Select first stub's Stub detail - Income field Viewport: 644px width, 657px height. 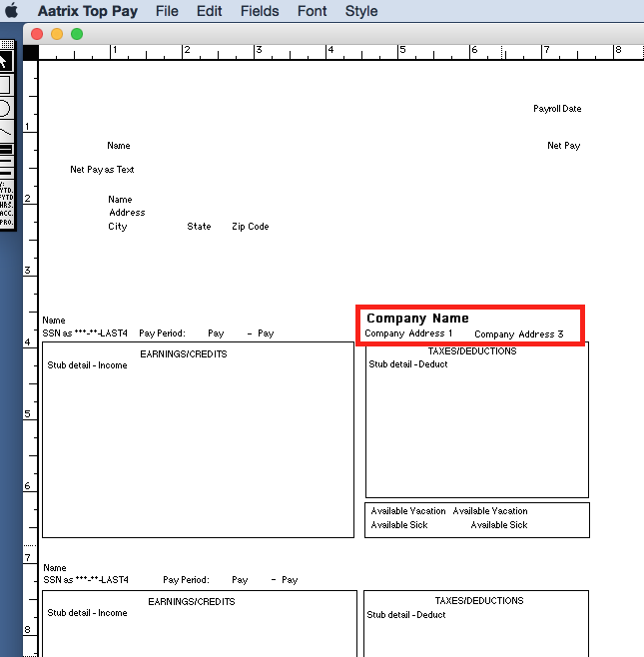coord(87,365)
